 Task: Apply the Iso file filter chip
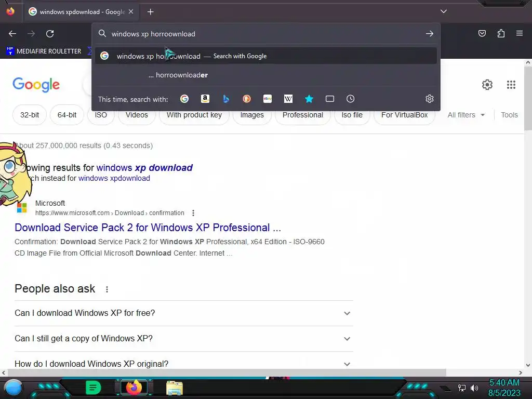pyautogui.click(x=352, y=115)
